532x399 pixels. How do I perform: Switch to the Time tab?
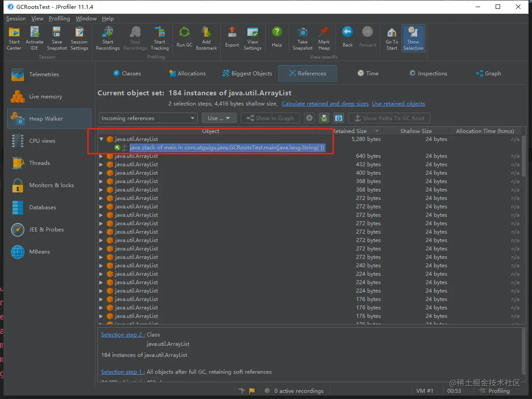(x=368, y=74)
